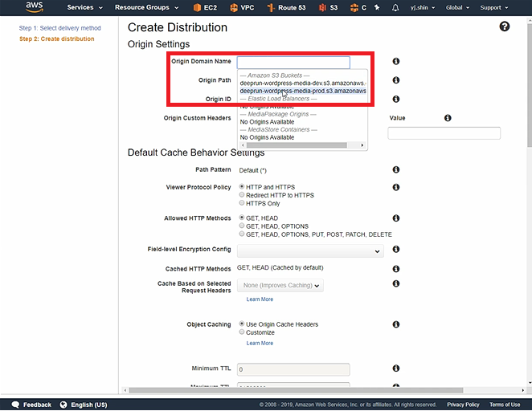This screenshot has width=532, height=411.
Task: Click the origin list horizontal scrollbar
Action: (297, 145)
